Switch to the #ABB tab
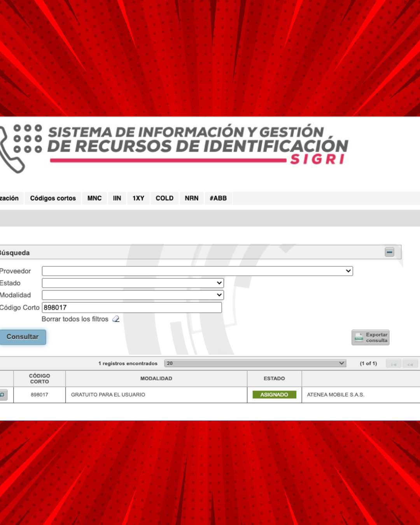Screen dimensions: 420x525 tap(218, 198)
